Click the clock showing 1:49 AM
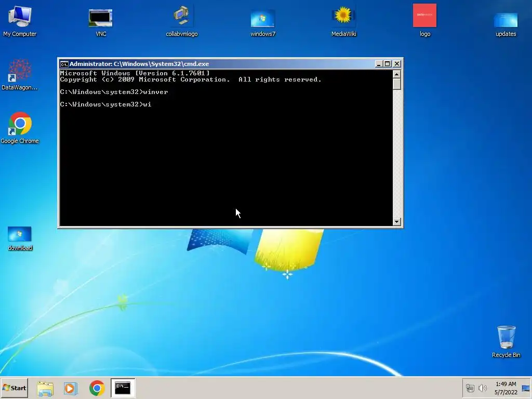The height and width of the screenshot is (399, 532). click(506, 388)
